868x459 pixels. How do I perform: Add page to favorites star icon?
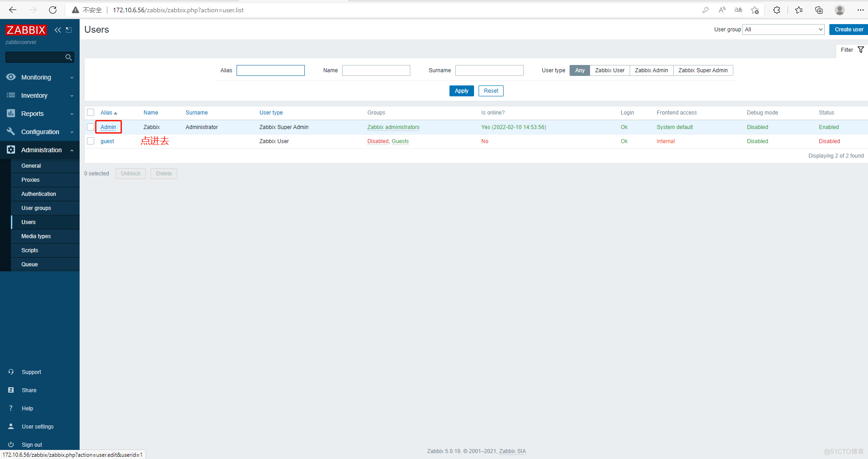pos(755,10)
